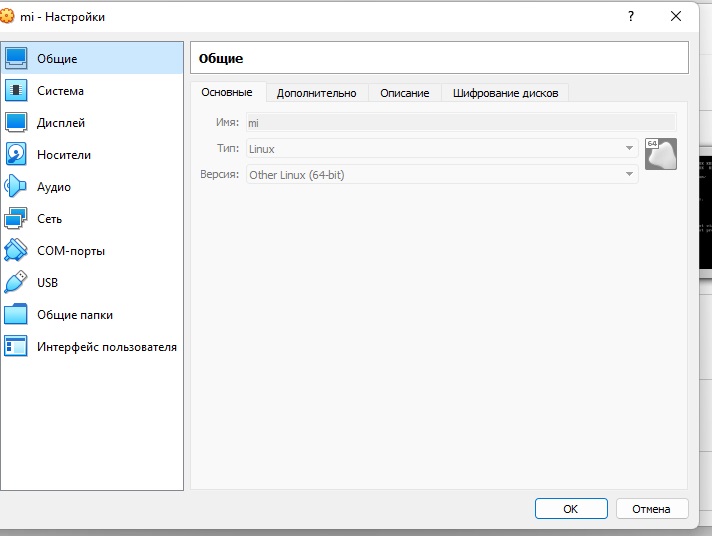
Task: Select the Audio (Аудио) speaker icon
Action: pyautogui.click(x=17, y=186)
